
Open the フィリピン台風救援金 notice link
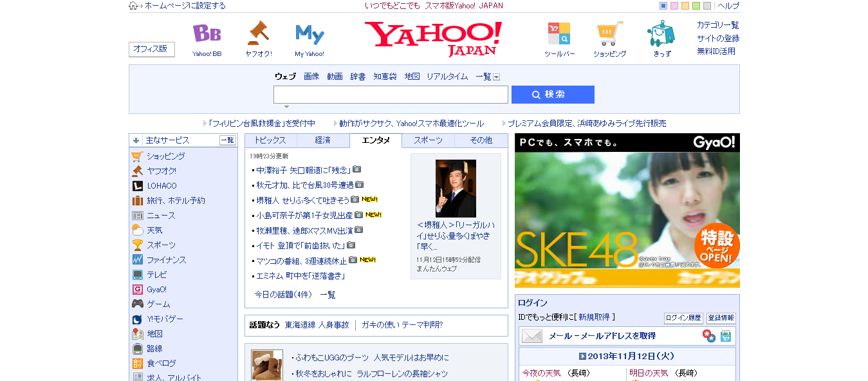pyautogui.click(x=261, y=123)
